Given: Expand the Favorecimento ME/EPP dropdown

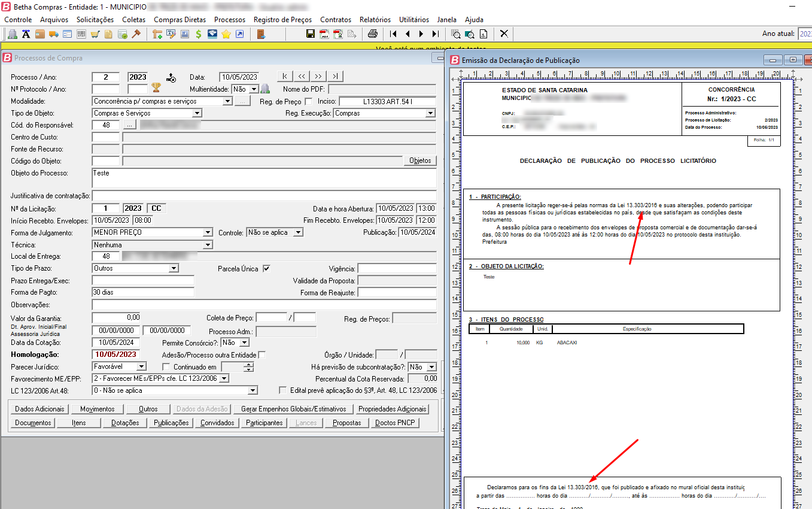Looking at the screenshot, I should click(224, 378).
